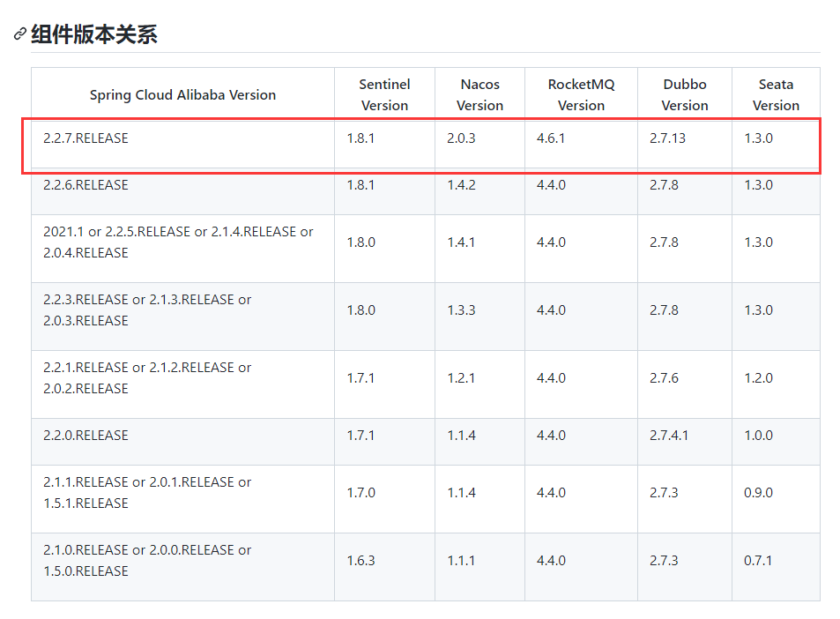Click Nacos version 2.0.3 cell
This screenshot has height=619, width=840.
(462, 138)
